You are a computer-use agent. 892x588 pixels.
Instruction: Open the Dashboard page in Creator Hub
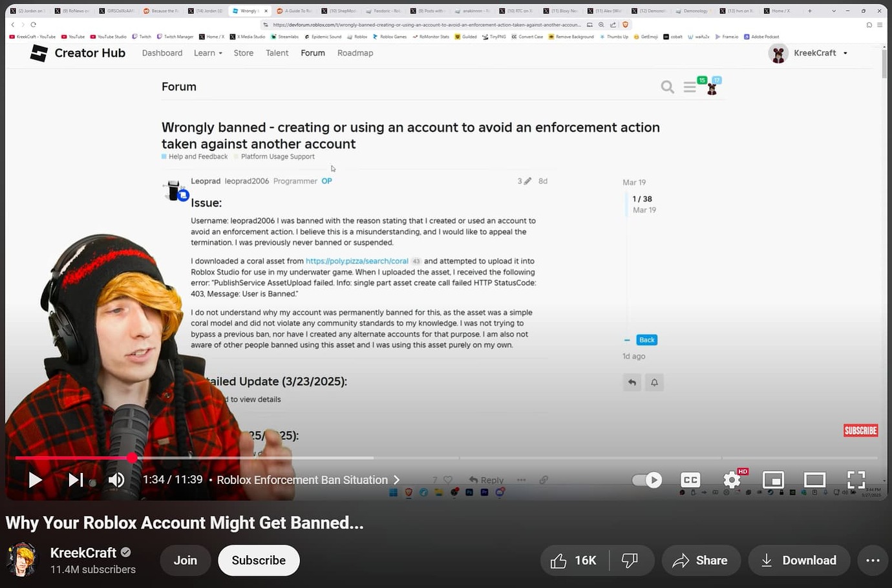[162, 53]
